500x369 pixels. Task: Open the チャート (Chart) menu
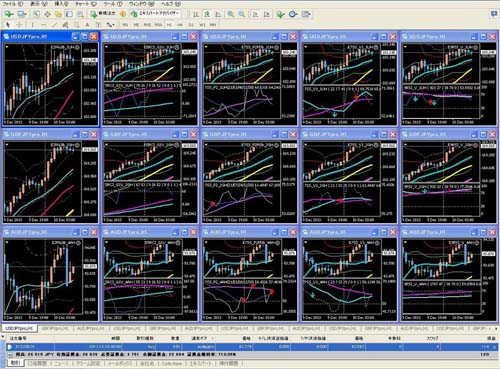click(86, 4)
